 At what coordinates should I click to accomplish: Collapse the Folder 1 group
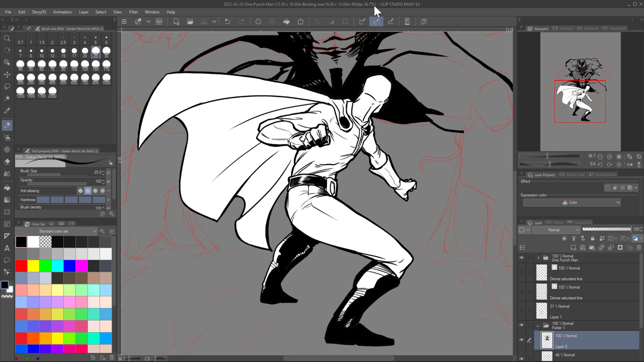pos(538,326)
